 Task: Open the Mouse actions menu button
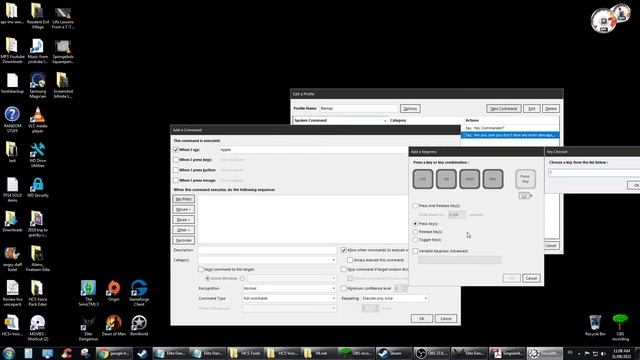pos(183,209)
